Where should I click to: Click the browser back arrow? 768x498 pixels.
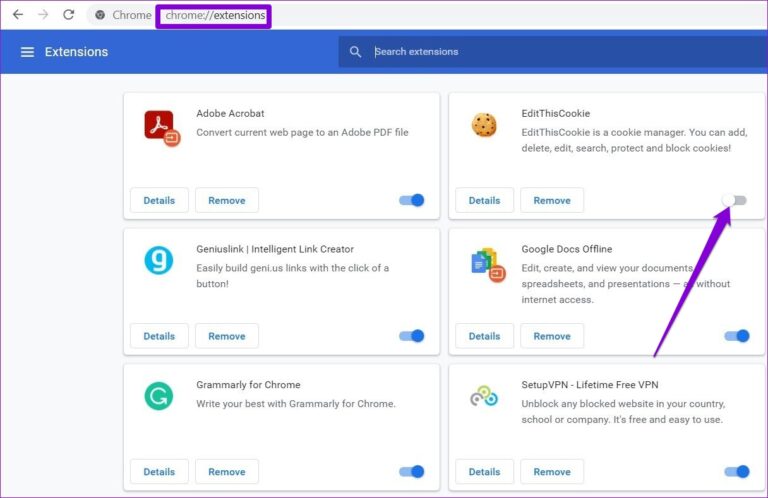[18, 15]
